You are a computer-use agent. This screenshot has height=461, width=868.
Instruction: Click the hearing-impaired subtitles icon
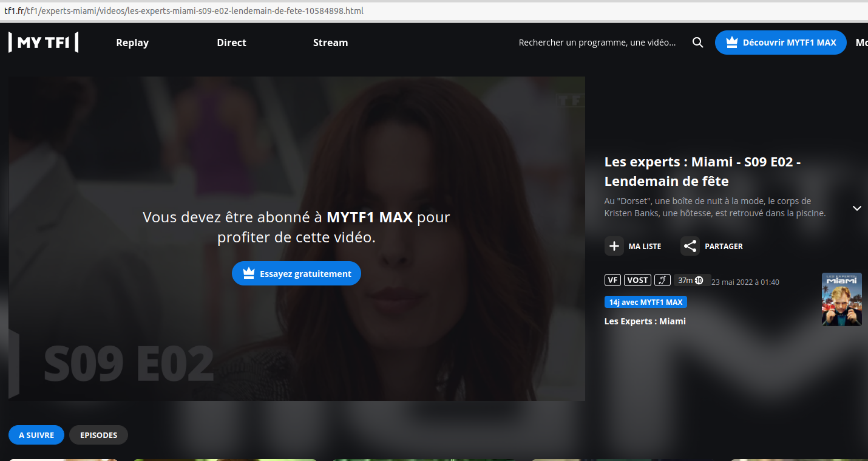tap(662, 280)
